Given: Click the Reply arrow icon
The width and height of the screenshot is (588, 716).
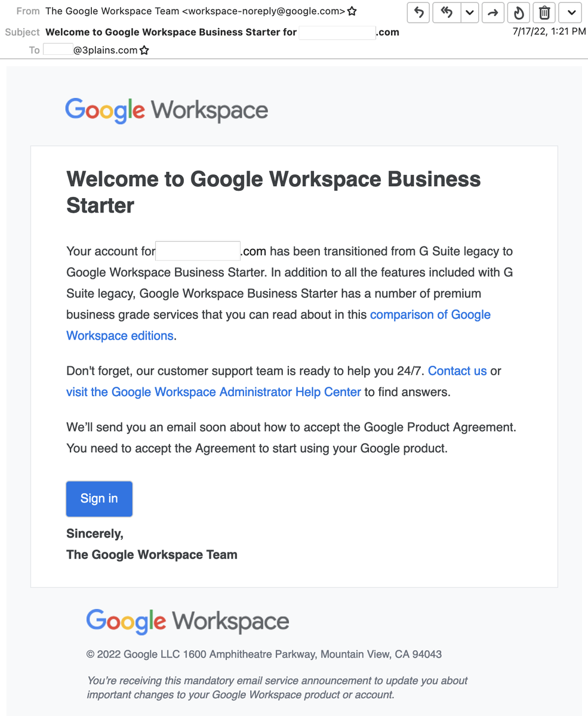Looking at the screenshot, I should tap(418, 13).
